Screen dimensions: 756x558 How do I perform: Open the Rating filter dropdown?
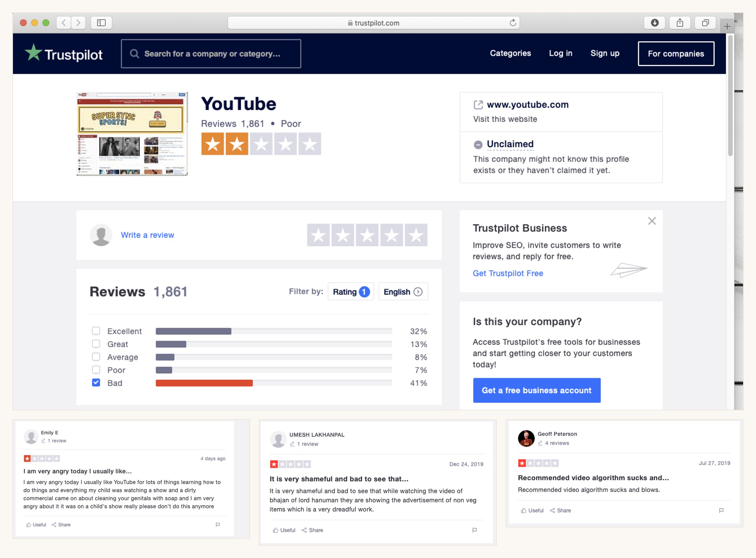coord(351,291)
